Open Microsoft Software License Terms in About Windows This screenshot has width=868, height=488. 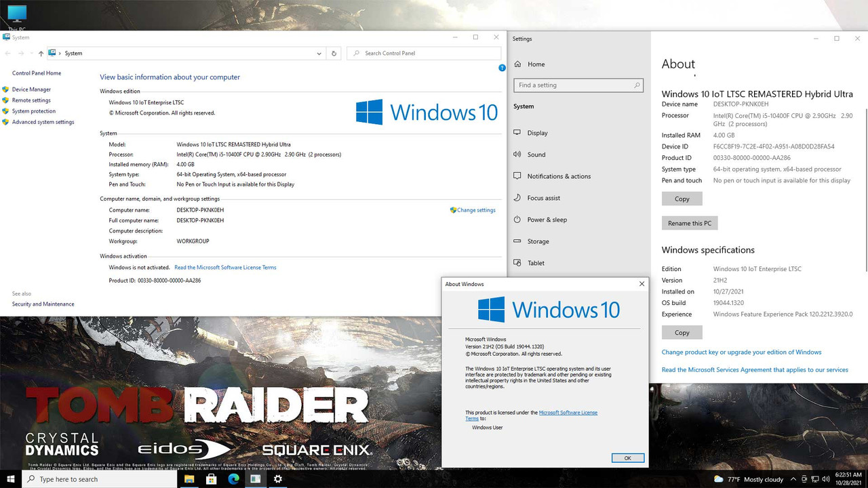[568, 413]
